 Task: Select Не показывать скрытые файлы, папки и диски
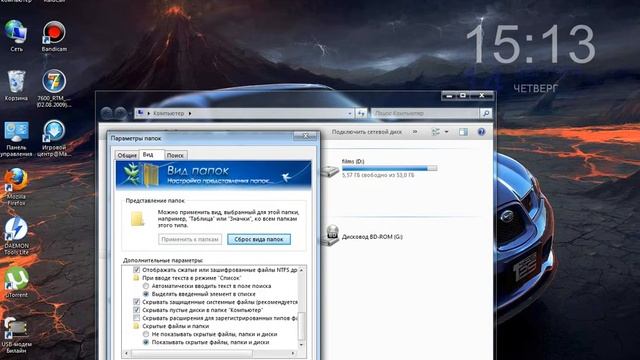coord(146,334)
